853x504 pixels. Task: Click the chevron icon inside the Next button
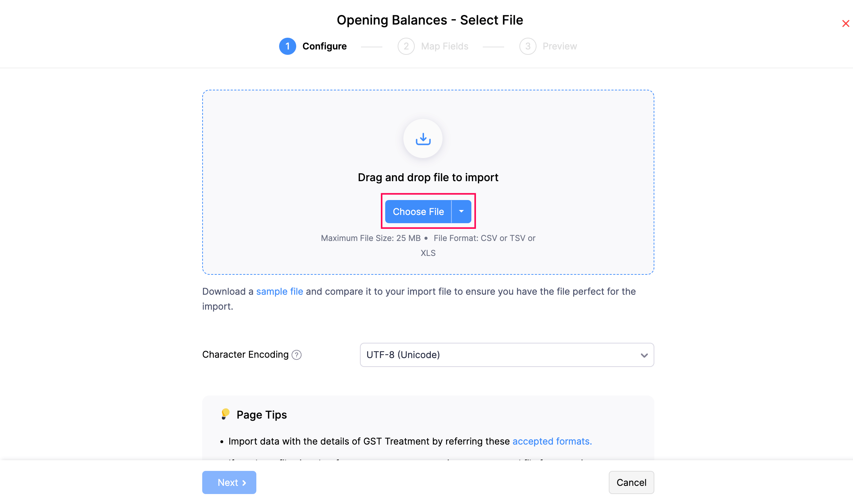click(x=244, y=482)
